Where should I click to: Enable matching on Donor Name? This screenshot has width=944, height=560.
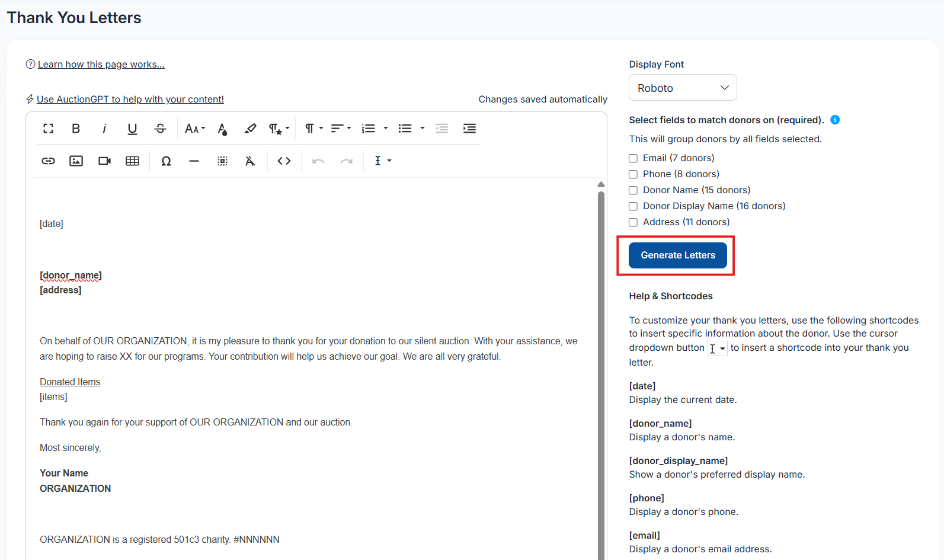[x=633, y=190]
